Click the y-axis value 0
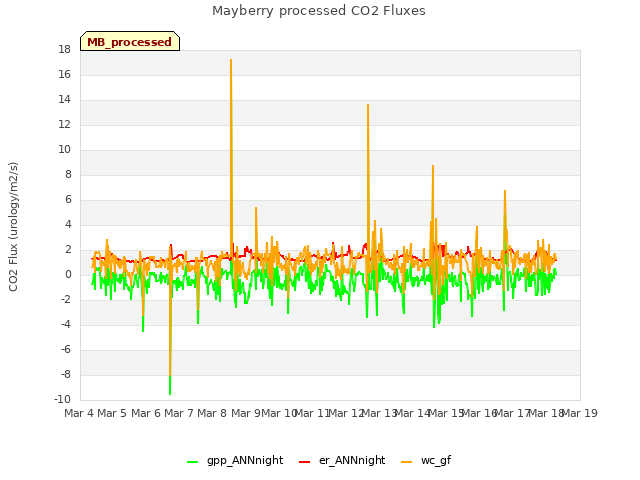The image size is (640, 480). 68,275
